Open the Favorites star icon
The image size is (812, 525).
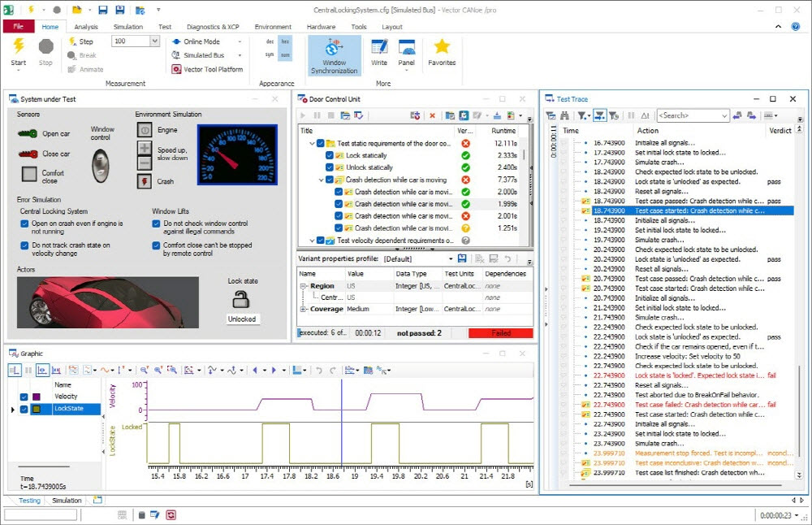(x=442, y=47)
